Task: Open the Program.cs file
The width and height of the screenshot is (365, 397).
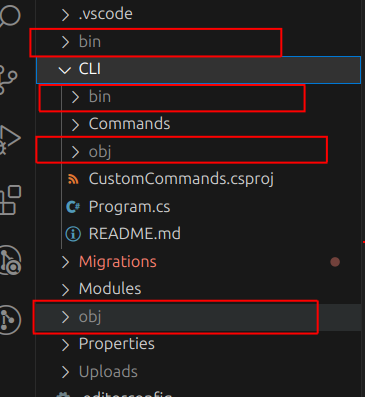Action: tap(129, 207)
